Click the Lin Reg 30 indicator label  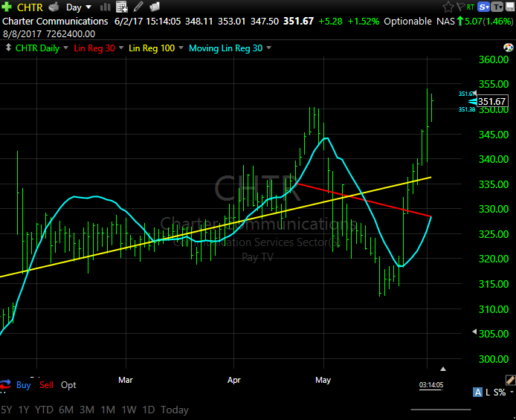tap(94, 48)
